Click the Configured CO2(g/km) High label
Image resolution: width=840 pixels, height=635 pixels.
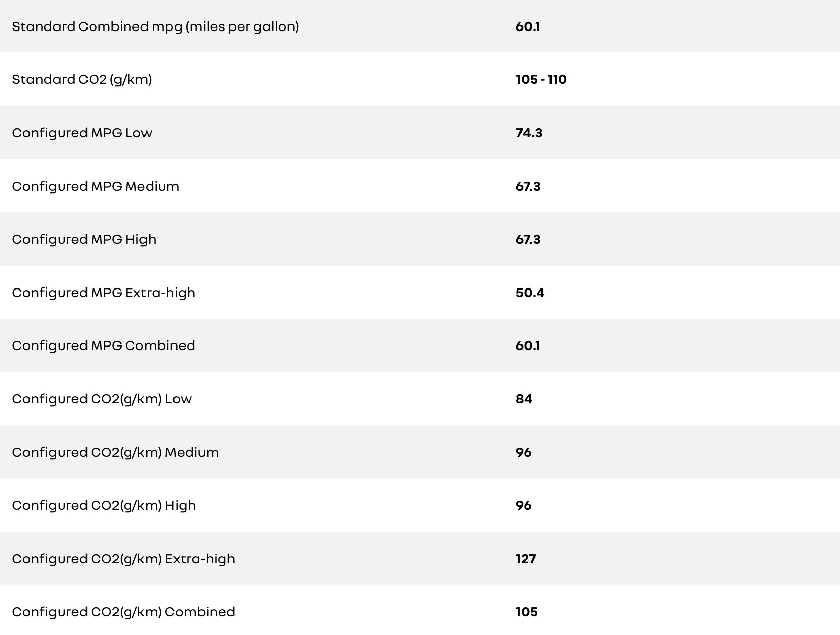coord(104,505)
